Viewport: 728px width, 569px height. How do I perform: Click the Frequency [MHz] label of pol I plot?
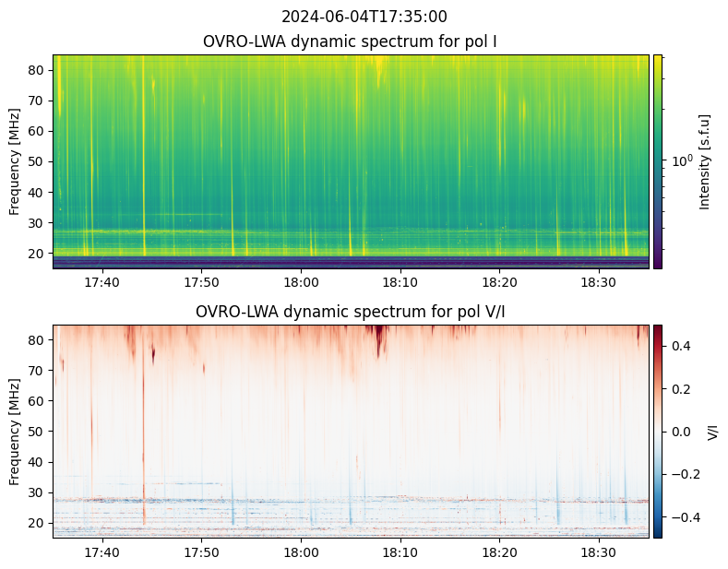(x=15, y=161)
